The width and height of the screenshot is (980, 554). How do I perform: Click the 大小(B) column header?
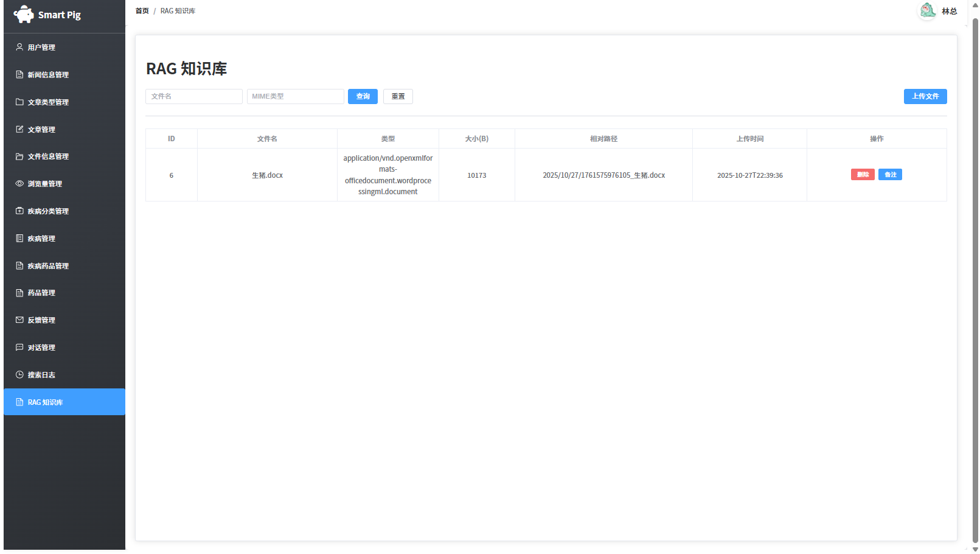477,139
